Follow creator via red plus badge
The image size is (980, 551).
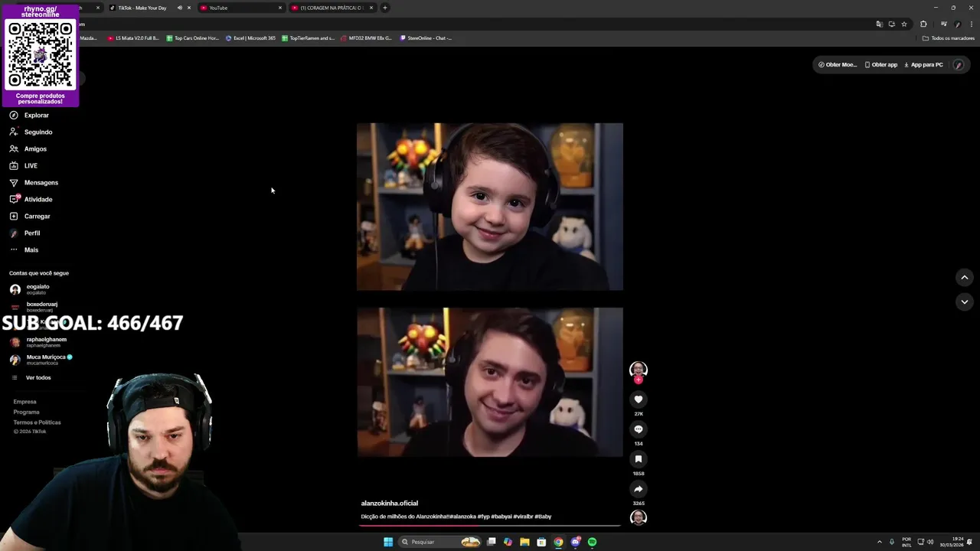[639, 380]
